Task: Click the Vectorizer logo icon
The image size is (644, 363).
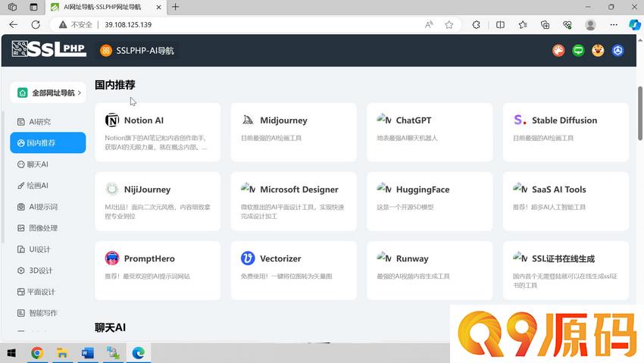Action: 248,258
